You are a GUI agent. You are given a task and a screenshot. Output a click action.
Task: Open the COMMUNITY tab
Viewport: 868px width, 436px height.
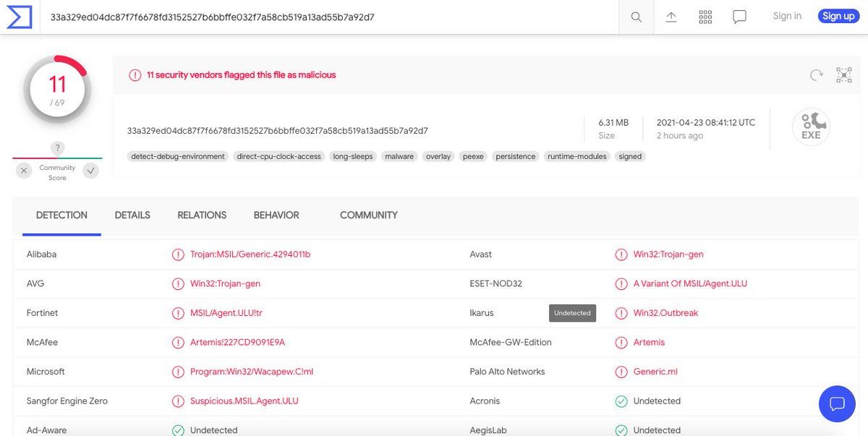369,215
